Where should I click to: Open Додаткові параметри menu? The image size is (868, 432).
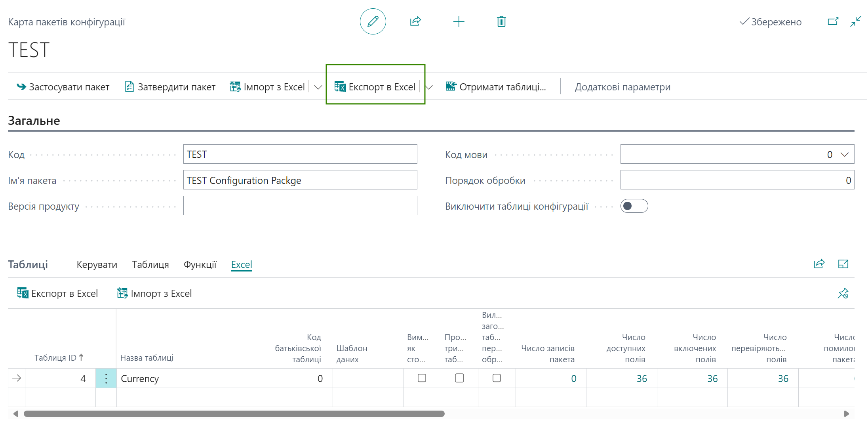(622, 87)
